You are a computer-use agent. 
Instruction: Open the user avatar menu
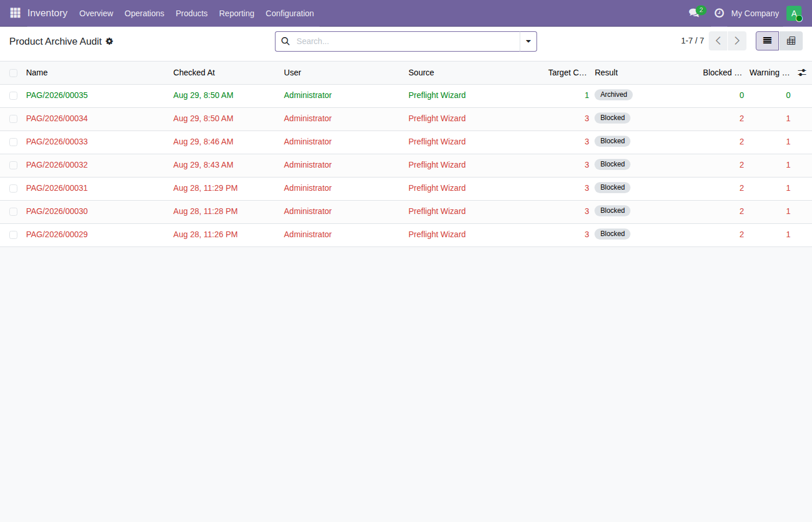pos(794,13)
